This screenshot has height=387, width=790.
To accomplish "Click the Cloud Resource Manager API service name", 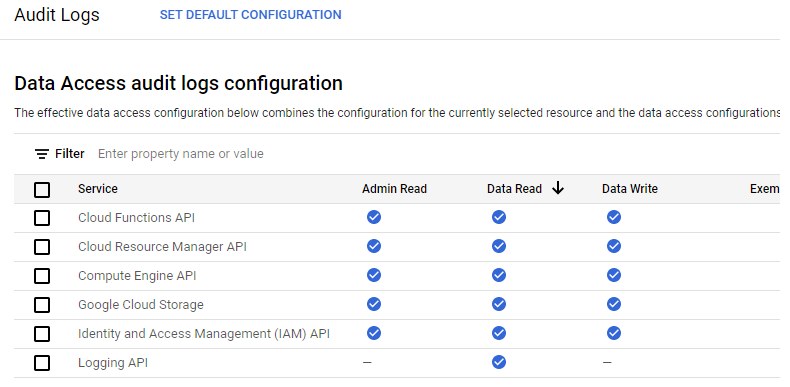I will (162, 247).
